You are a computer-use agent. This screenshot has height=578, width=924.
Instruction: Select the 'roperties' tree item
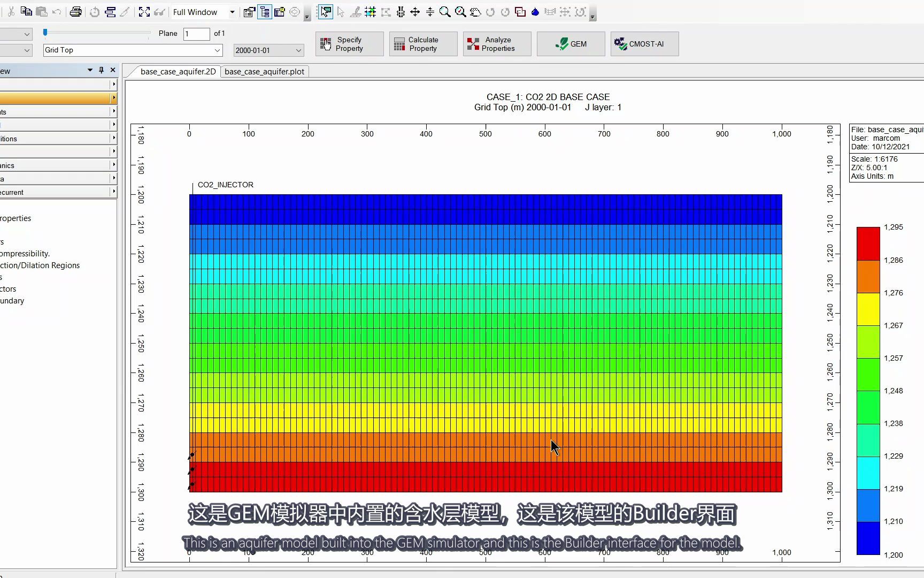coord(16,218)
